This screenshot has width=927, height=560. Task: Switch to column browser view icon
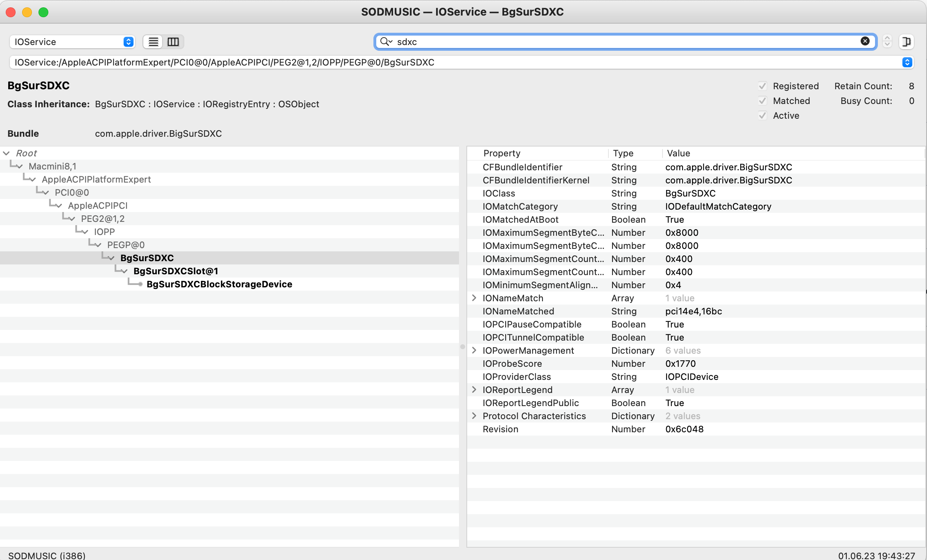point(173,42)
